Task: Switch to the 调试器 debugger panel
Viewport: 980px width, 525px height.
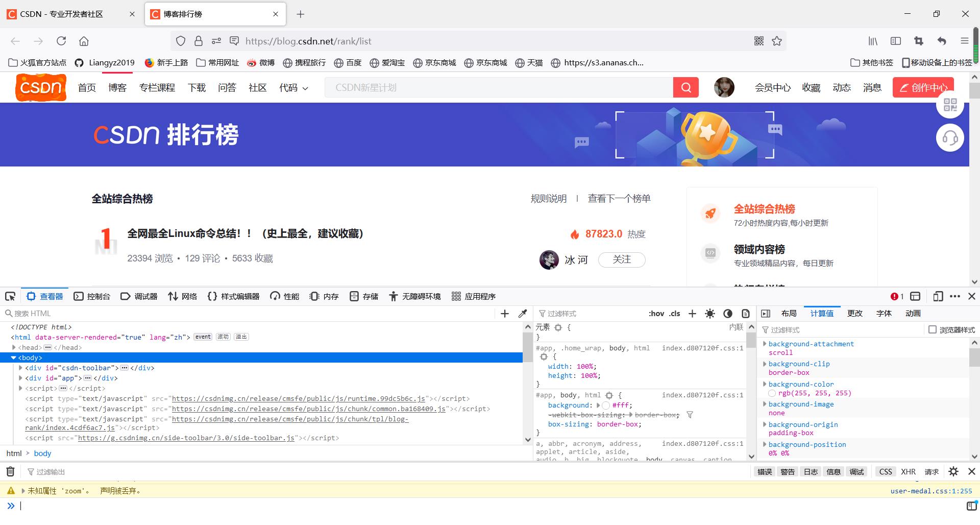Action: coord(139,296)
